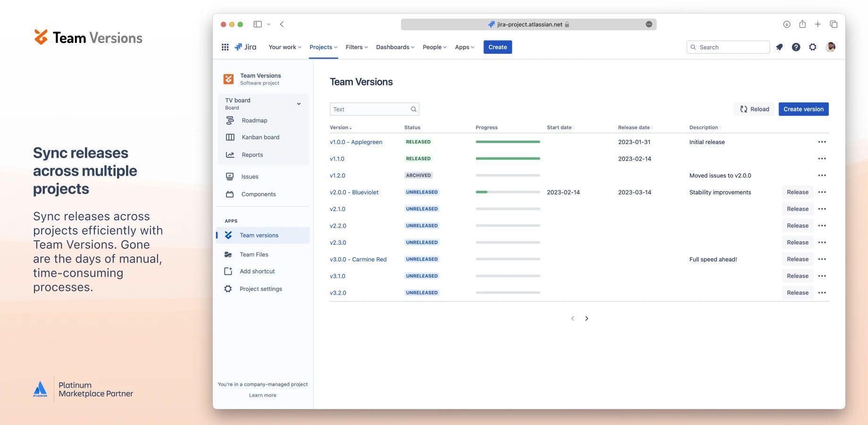Expand the Your work dropdown
The width and height of the screenshot is (868, 425).
[x=285, y=47]
